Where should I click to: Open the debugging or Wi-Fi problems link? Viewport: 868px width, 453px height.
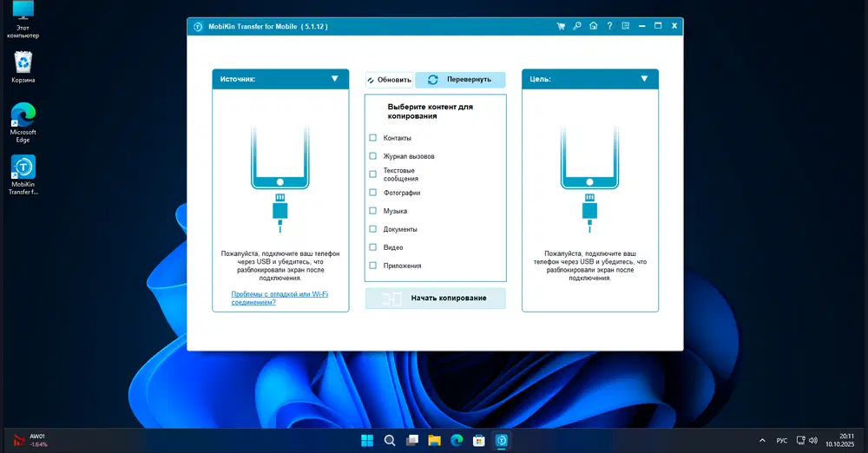(279, 298)
